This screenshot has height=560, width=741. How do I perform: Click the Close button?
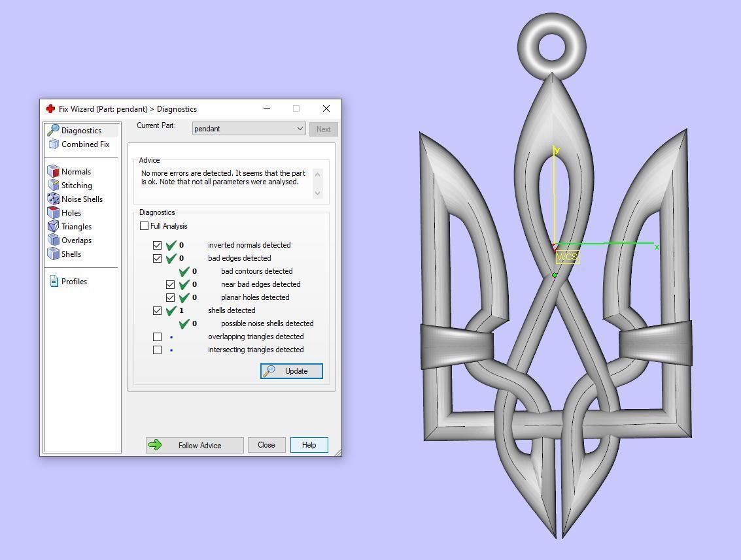(267, 445)
